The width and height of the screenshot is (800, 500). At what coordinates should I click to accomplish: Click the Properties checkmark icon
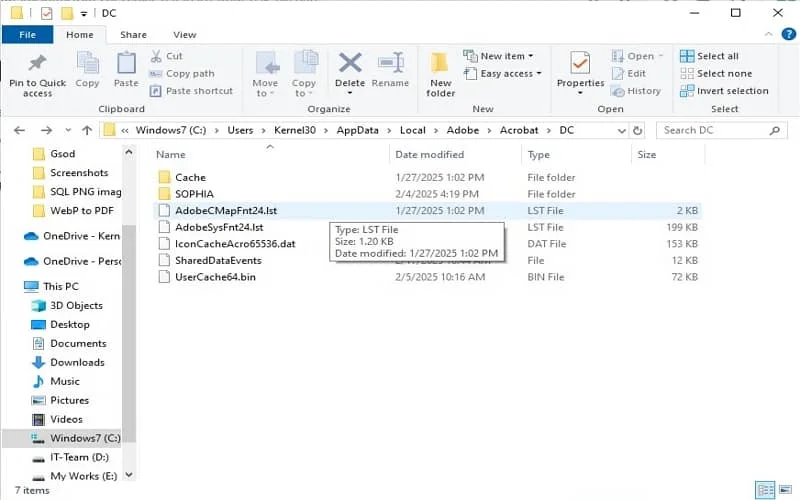tap(580, 63)
